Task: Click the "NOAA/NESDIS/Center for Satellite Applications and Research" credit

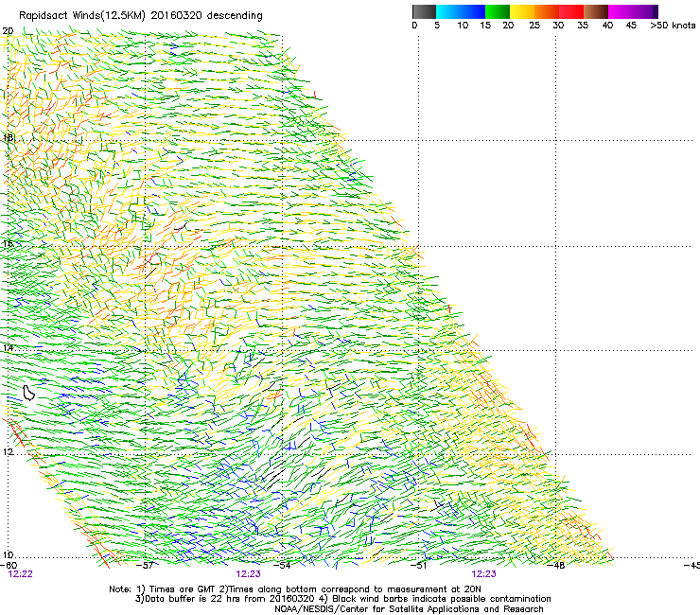Action: (409, 609)
